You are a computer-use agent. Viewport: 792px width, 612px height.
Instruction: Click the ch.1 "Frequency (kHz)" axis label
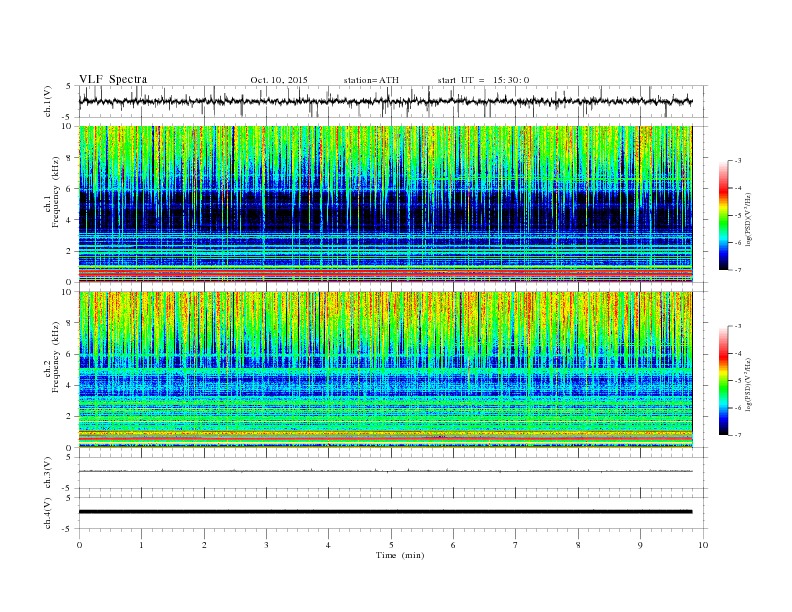(x=56, y=192)
